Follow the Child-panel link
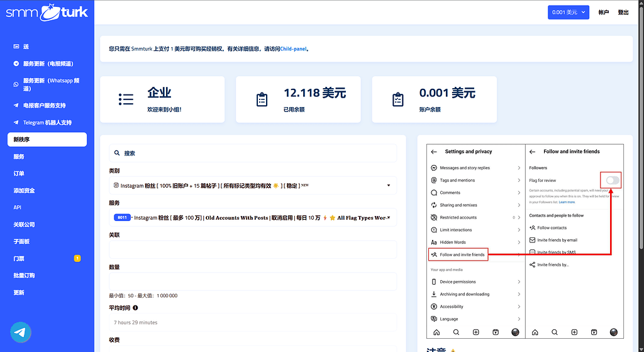 tap(293, 48)
